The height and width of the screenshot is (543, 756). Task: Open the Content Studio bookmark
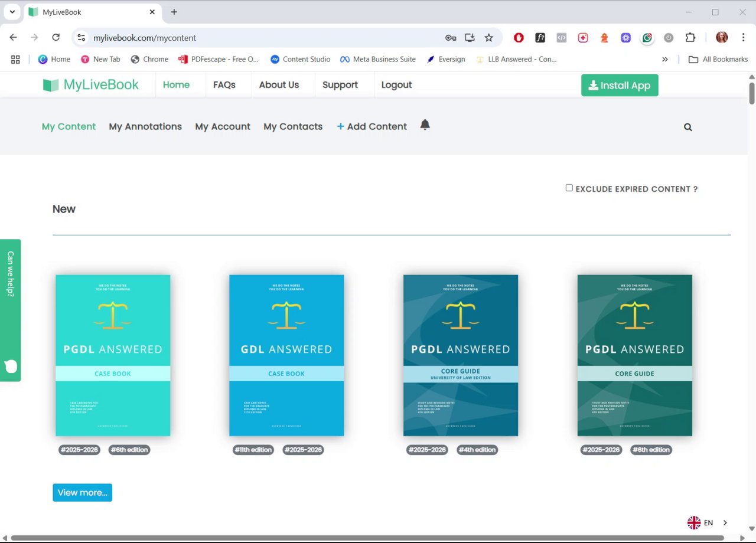pos(300,59)
